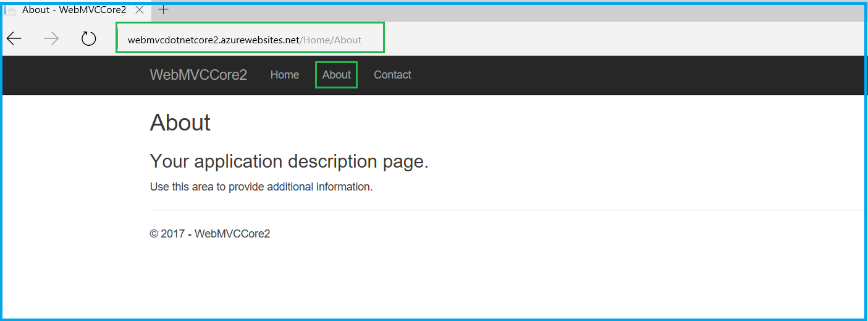Close the About - WebMVCCore2 tab
This screenshot has height=321, width=868.
(140, 11)
